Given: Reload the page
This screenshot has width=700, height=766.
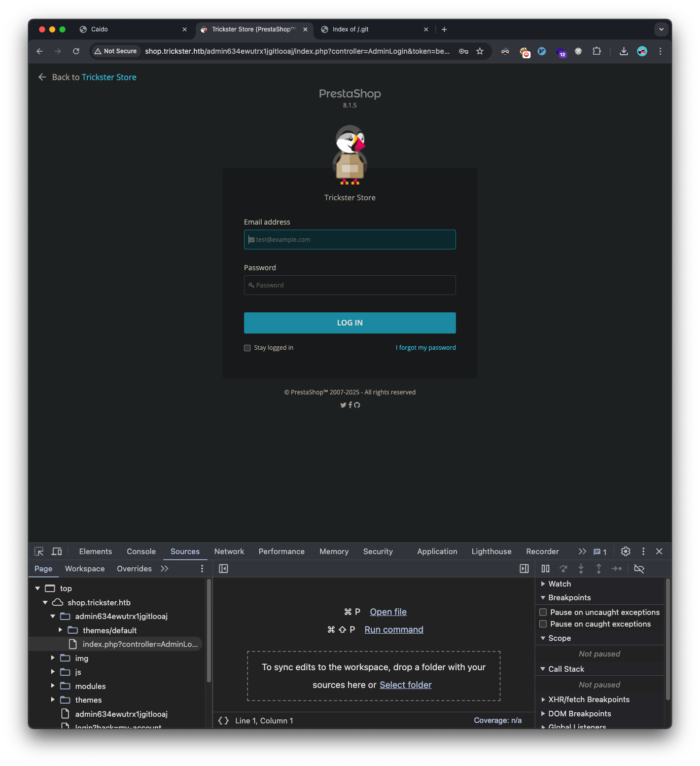Looking at the screenshot, I should [76, 51].
